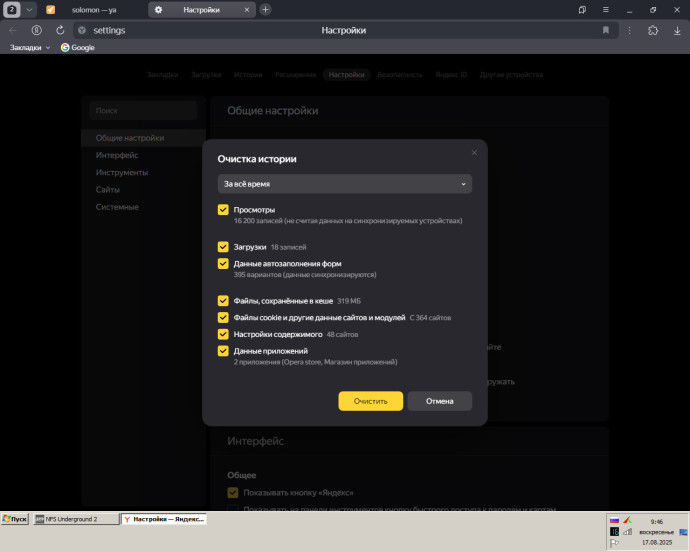Click the Поиск settings search field
The height and width of the screenshot is (552, 690).
(x=143, y=110)
